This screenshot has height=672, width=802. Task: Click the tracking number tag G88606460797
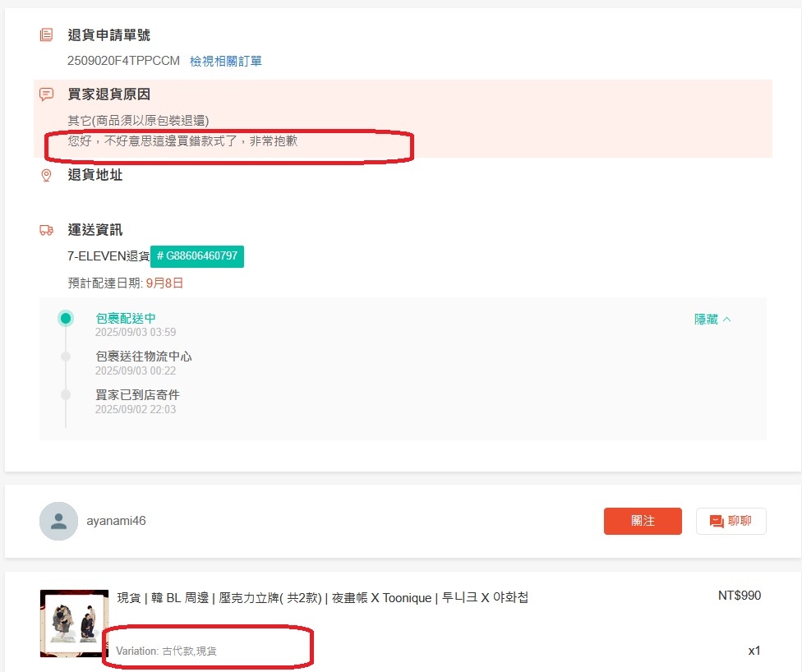point(197,256)
